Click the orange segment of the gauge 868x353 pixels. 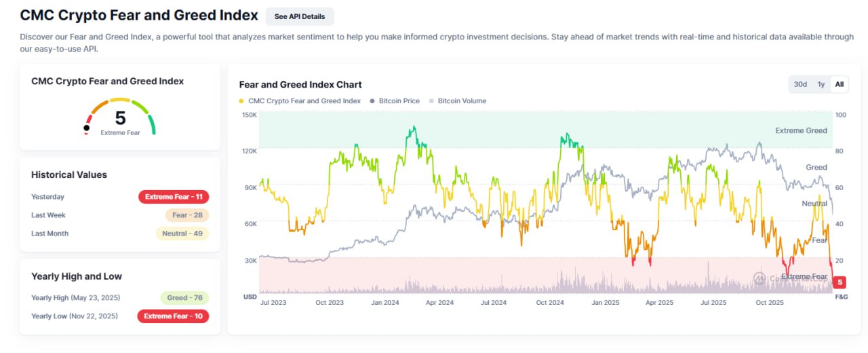click(x=100, y=107)
